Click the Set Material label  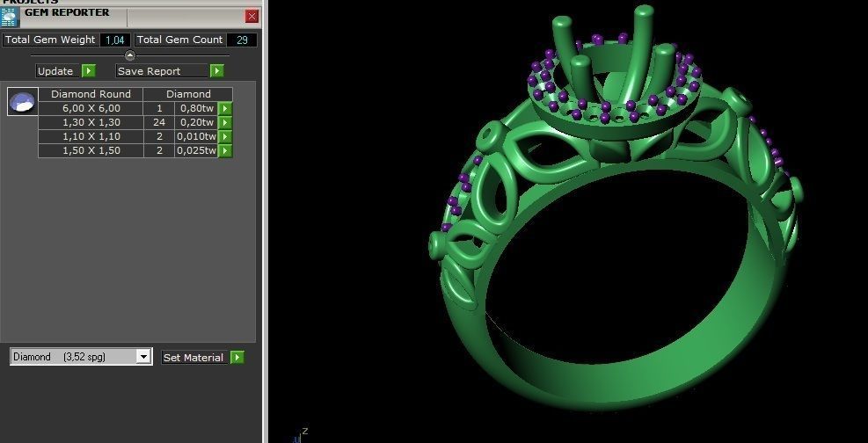tap(193, 358)
